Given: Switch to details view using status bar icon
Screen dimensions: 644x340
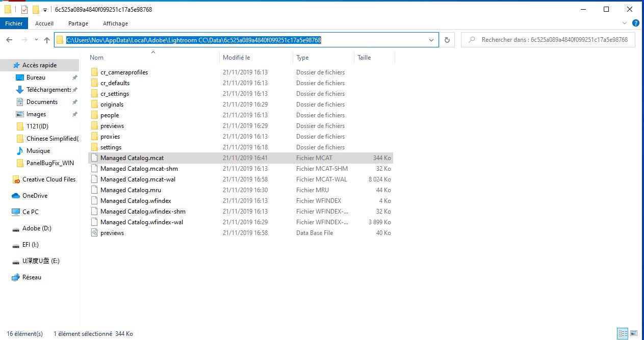Looking at the screenshot, I should [x=622, y=333].
